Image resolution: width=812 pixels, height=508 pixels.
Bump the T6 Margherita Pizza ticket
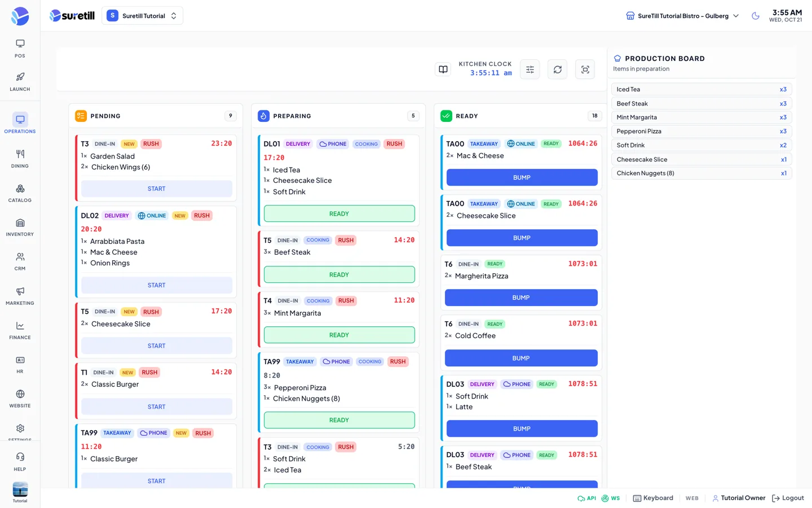point(521,297)
